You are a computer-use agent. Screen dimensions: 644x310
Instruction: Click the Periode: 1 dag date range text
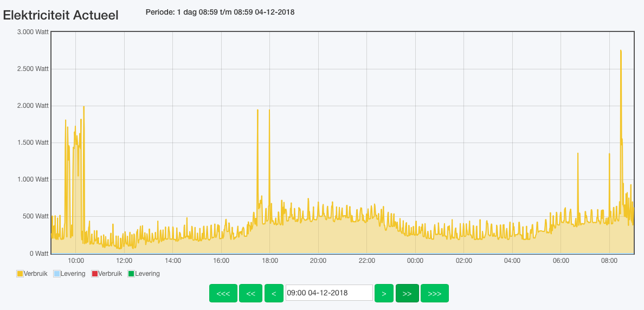click(220, 12)
